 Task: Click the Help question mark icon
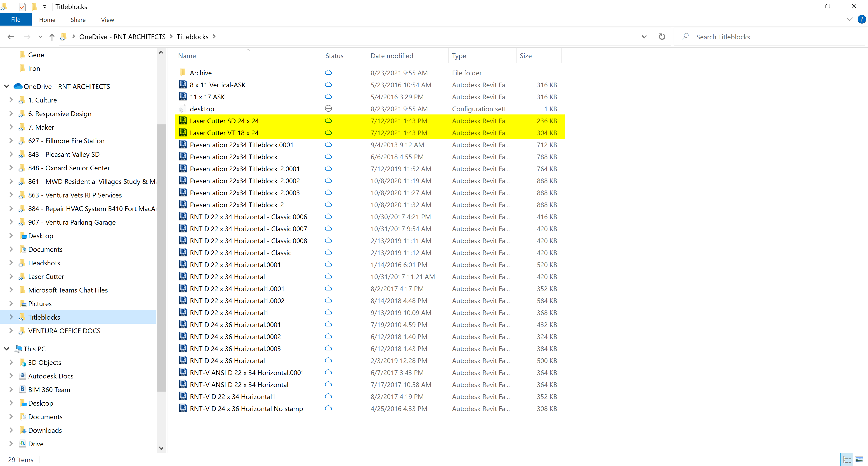click(861, 19)
